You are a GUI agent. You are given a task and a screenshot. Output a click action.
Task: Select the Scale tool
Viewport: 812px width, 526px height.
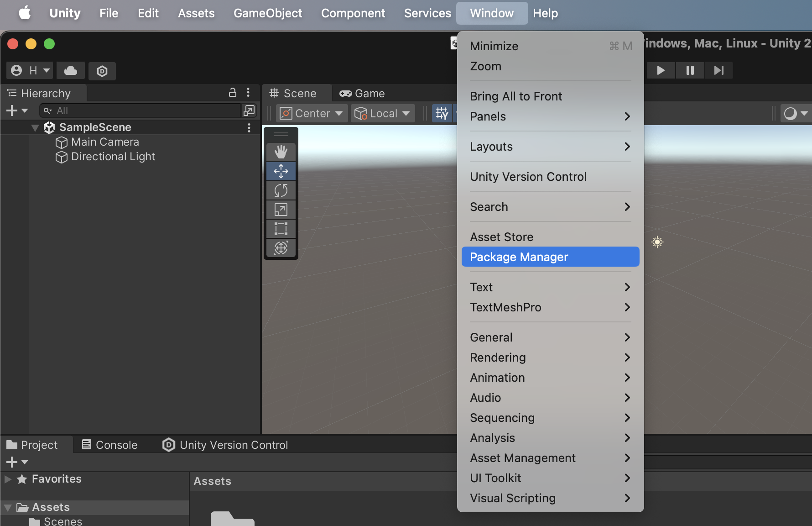pyautogui.click(x=281, y=210)
